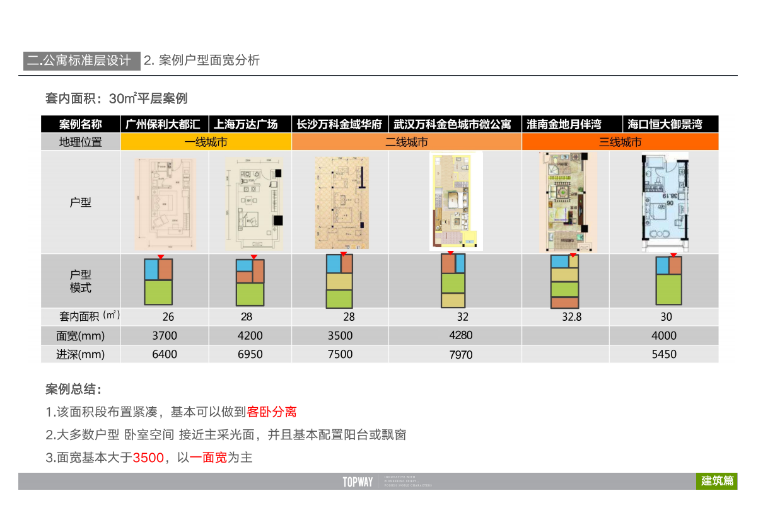Select the 长沙万科金域华府 column header
The width and height of the screenshot is (763, 532).
(340, 124)
